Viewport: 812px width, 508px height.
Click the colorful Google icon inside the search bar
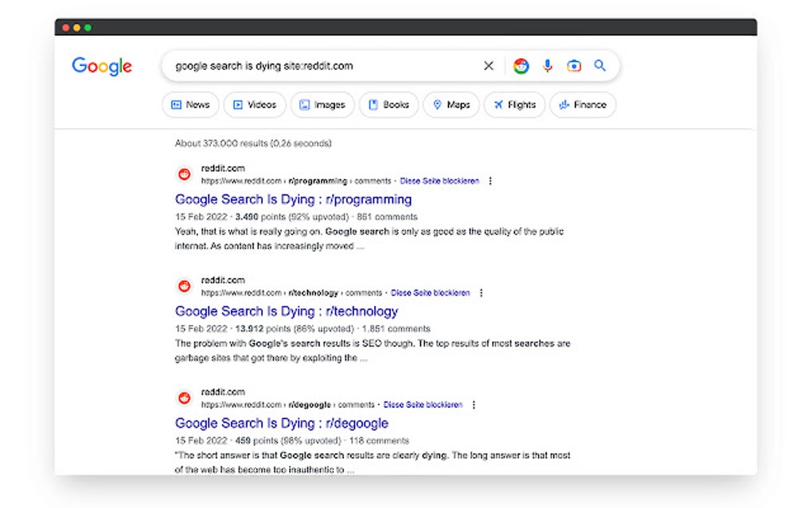(x=521, y=66)
